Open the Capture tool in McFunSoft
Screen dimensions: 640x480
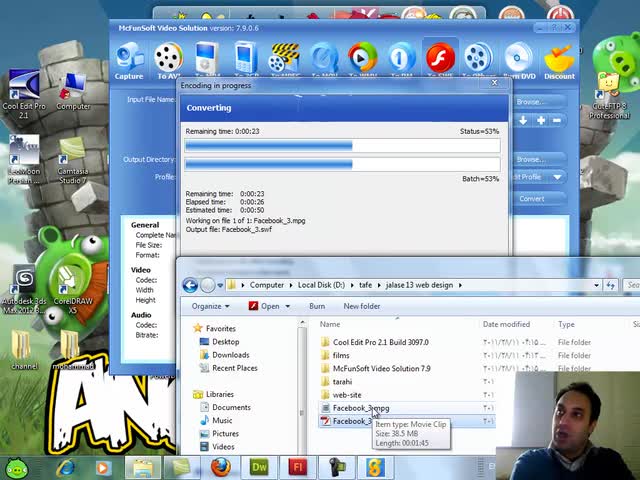tap(129, 61)
